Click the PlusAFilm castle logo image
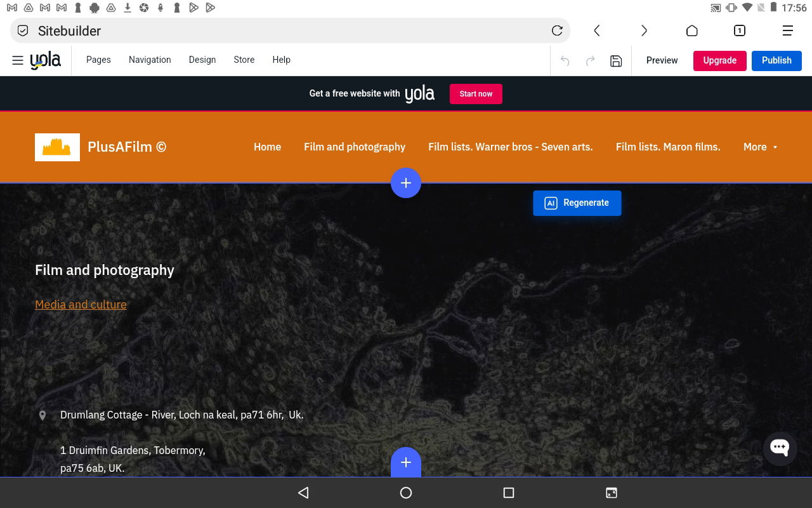This screenshot has height=508, width=812. click(57, 147)
